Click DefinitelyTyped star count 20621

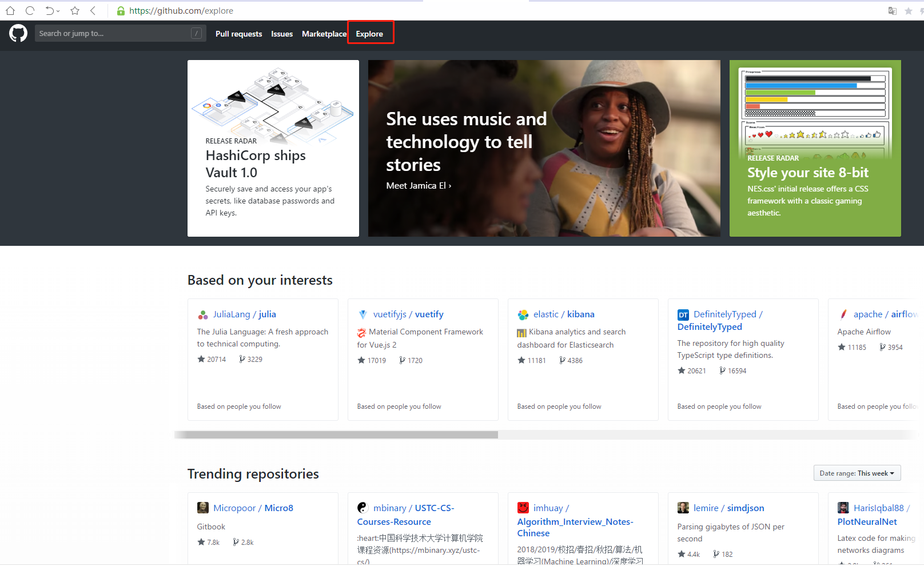[x=692, y=370]
